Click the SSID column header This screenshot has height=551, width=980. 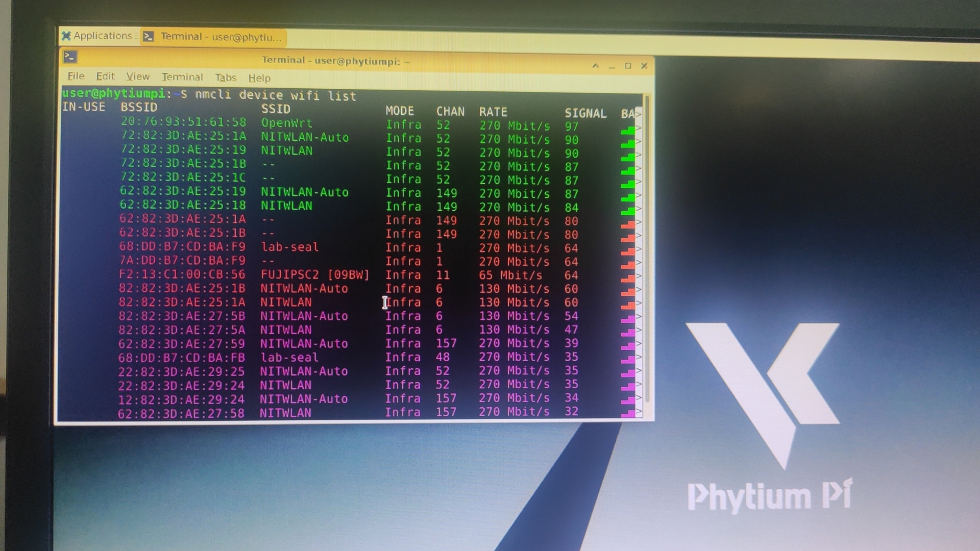(x=276, y=109)
